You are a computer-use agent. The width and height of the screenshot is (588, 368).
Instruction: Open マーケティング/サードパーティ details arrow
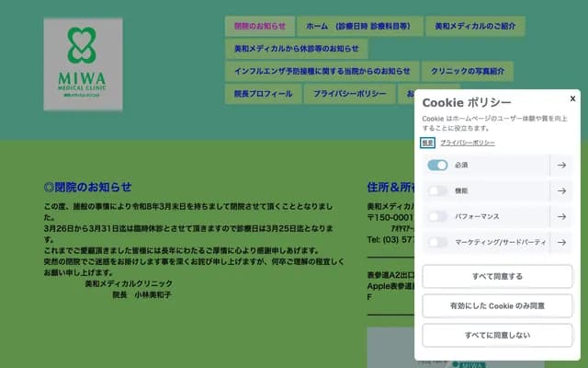click(561, 243)
